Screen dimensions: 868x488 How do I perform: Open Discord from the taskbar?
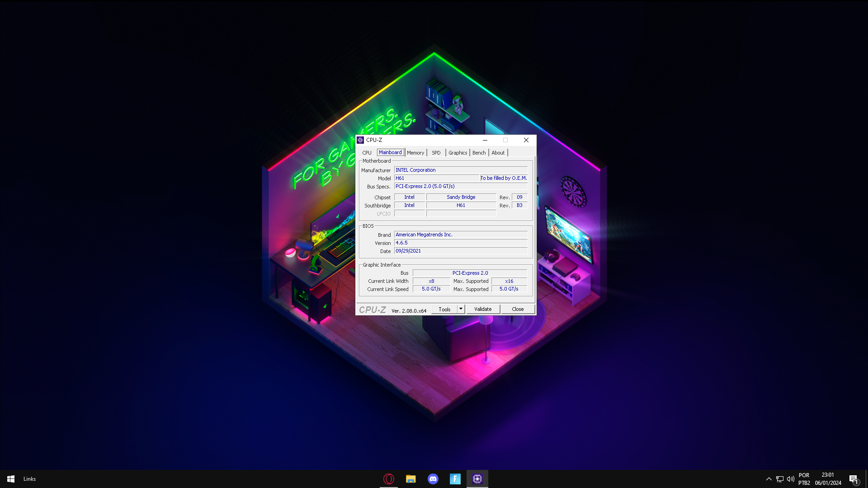[433, 479]
